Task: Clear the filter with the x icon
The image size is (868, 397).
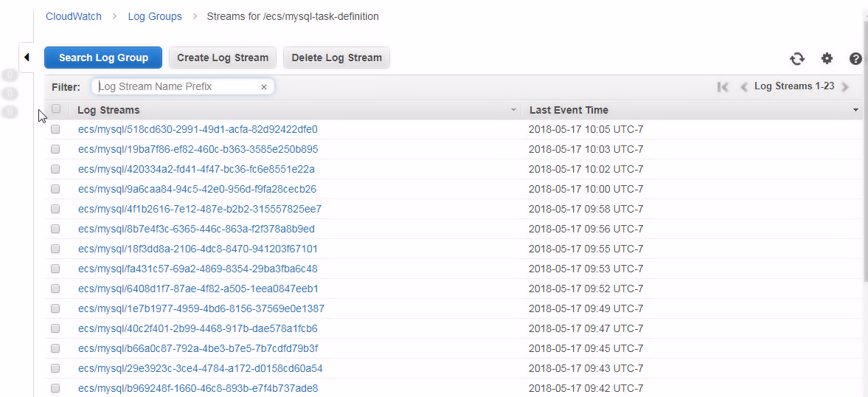Action: pos(264,87)
